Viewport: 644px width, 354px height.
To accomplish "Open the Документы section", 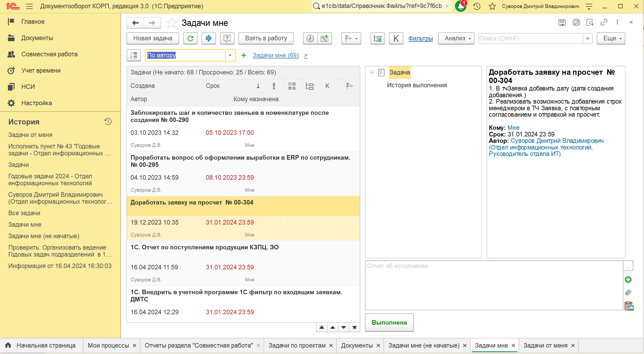I will click(x=37, y=38).
